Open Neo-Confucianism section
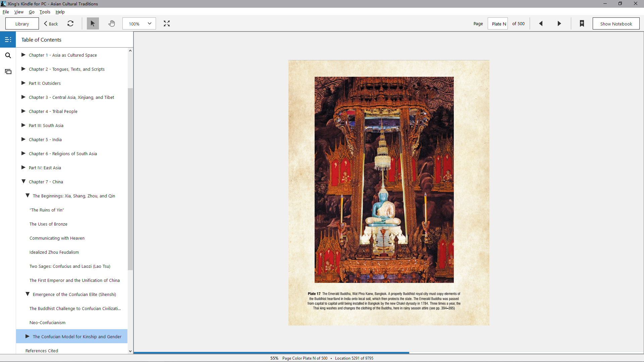The image size is (644, 362). tap(47, 322)
